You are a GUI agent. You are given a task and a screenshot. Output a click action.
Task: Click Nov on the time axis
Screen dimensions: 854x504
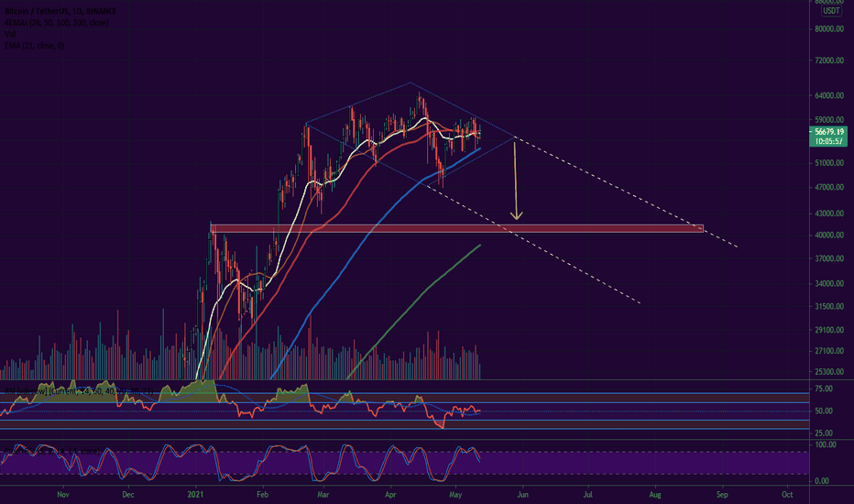coord(63,495)
